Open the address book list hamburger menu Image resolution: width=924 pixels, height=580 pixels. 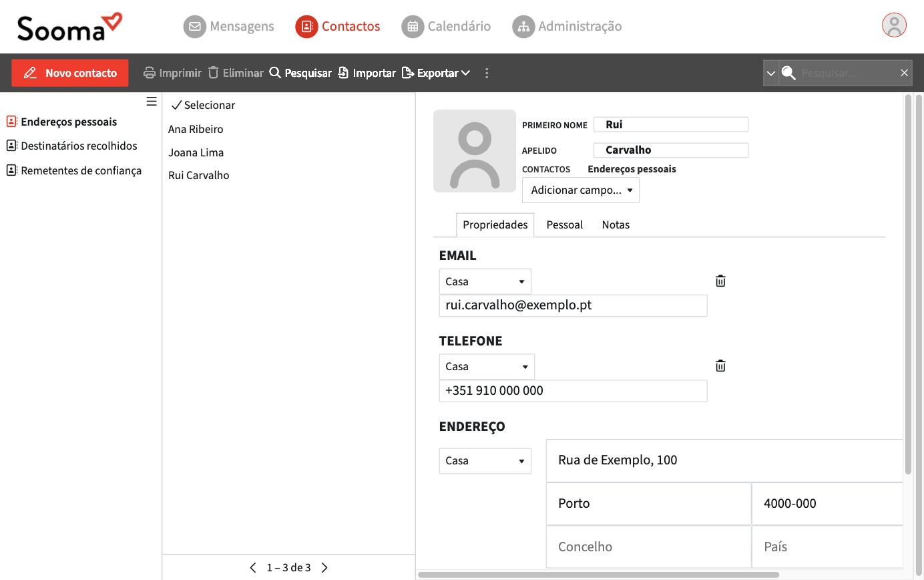(x=152, y=102)
